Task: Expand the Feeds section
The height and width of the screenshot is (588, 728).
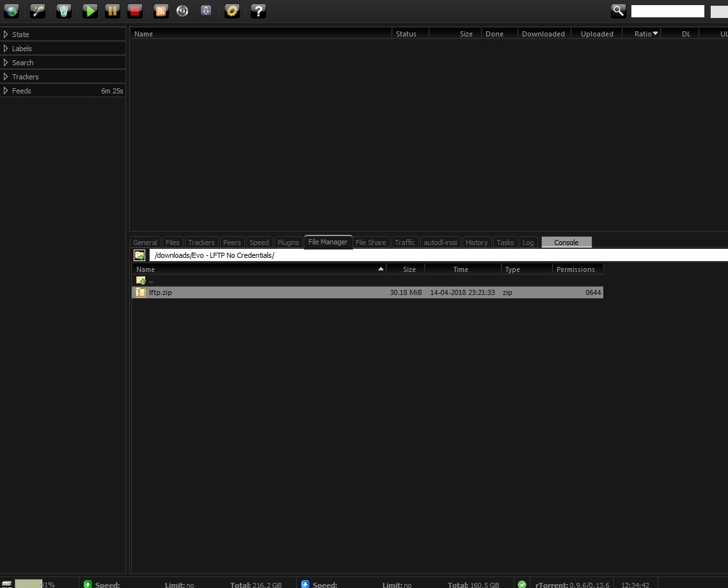Action: coord(21,90)
